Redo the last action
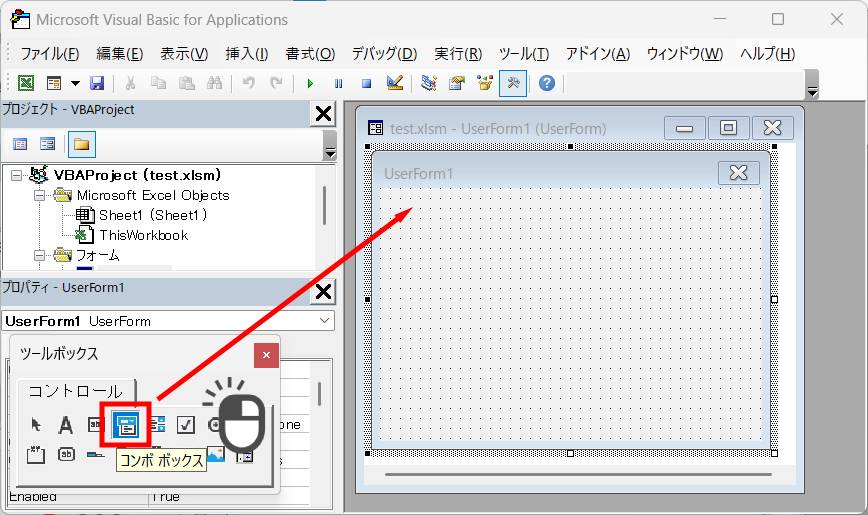 (x=276, y=83)
